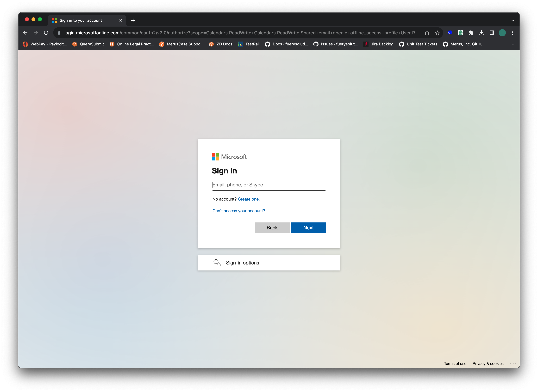Click the yellow minimize window button
The image size is (538, 392).
33,19
